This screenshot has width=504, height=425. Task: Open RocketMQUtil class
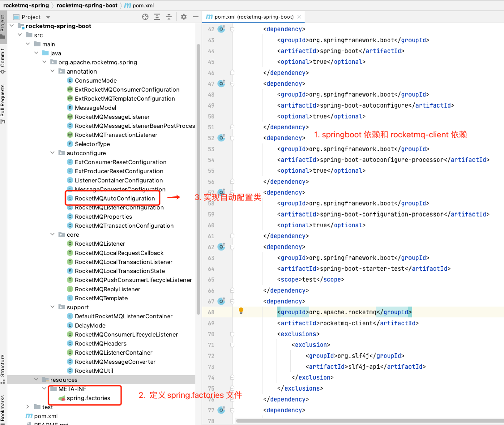pos(90,370)
